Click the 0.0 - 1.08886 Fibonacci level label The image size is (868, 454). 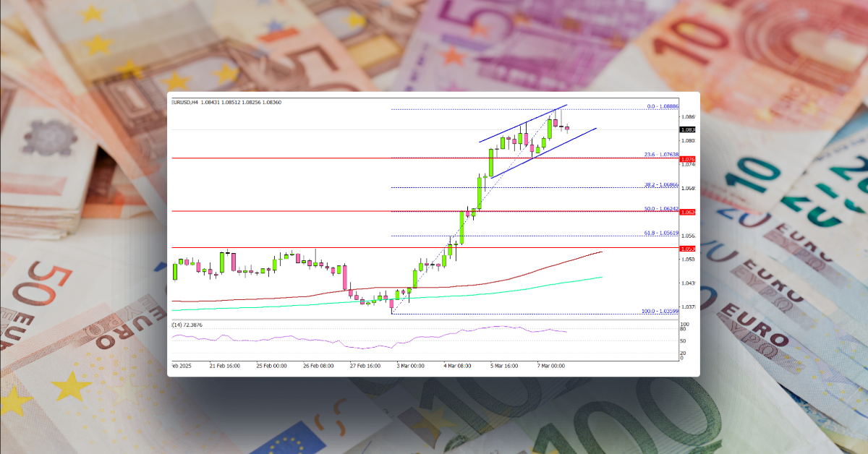tap(660, 106)
